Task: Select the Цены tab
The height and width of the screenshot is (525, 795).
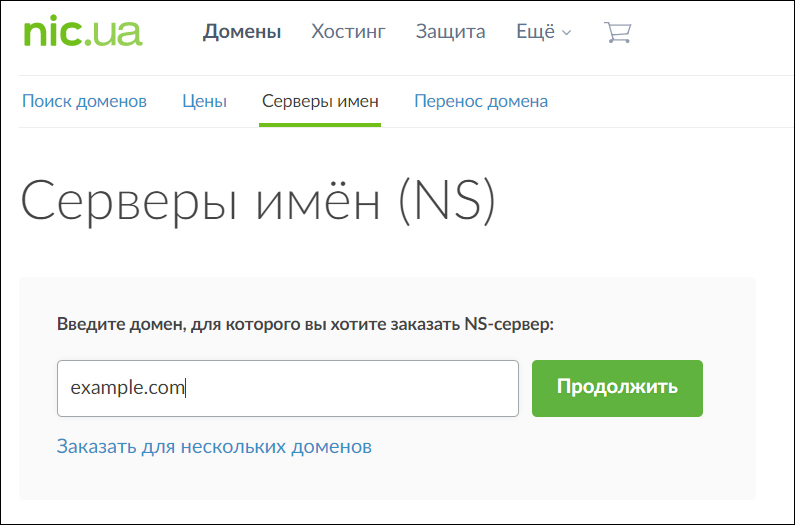Action: pyautogui.click(x=204, y=101)
